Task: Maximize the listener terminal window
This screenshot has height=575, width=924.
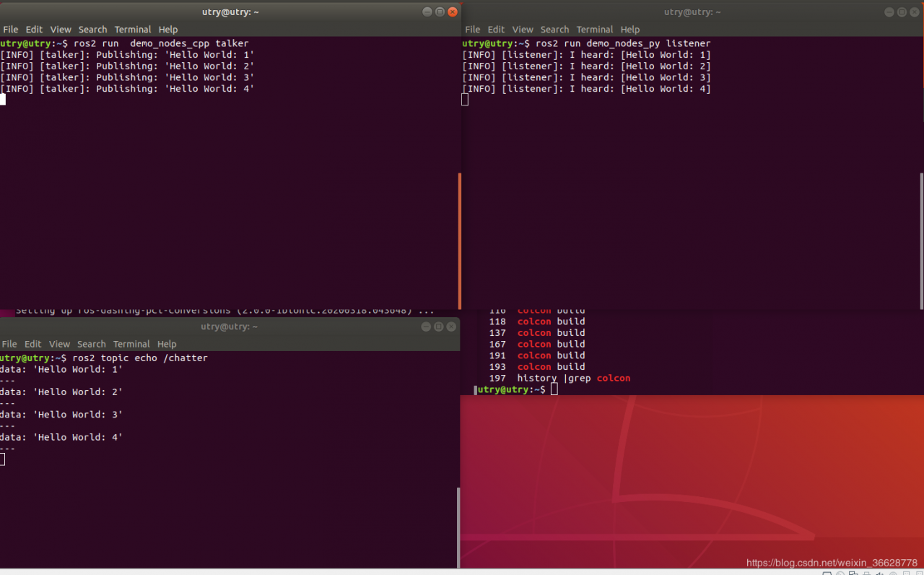Action: (x=902, y=12)
